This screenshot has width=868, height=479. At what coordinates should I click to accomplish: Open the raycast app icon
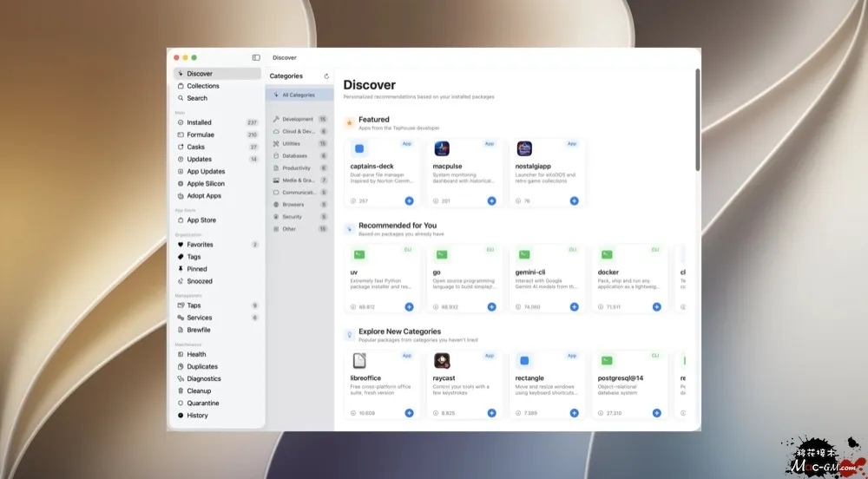(442, 361)
